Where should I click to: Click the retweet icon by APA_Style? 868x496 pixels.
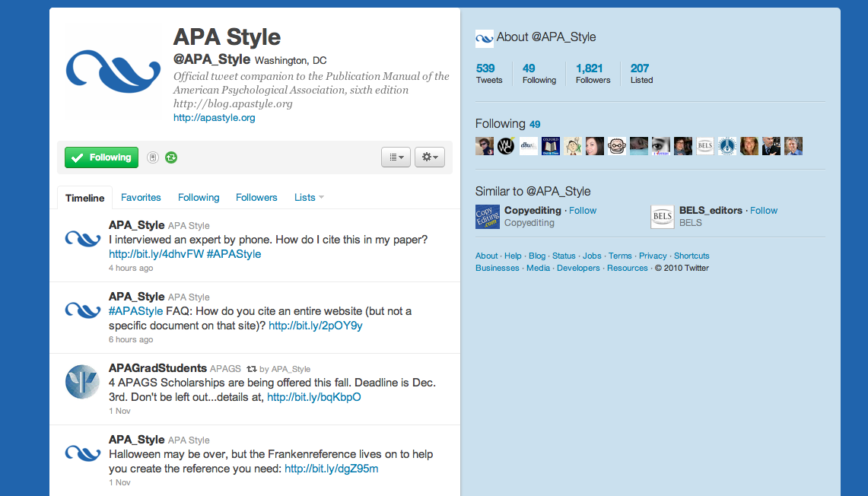coord(251,369)
